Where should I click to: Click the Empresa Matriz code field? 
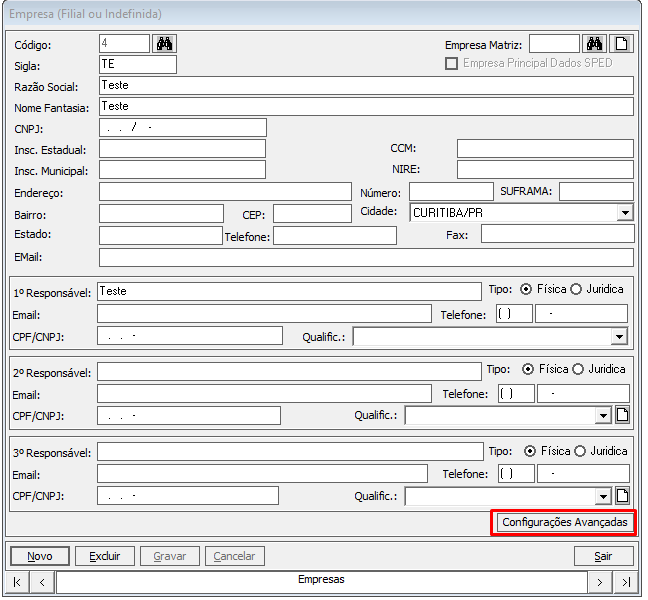(554, 44)
